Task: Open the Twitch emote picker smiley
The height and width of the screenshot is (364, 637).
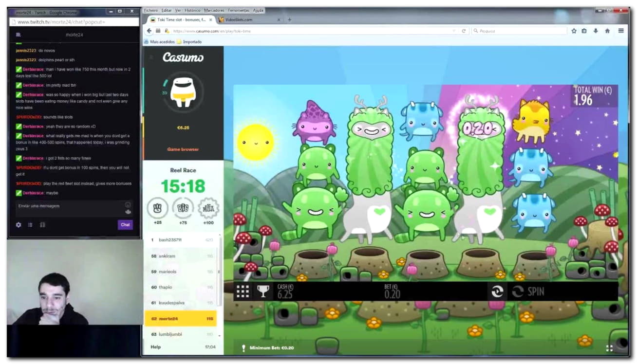Action: tap(128, 205)
